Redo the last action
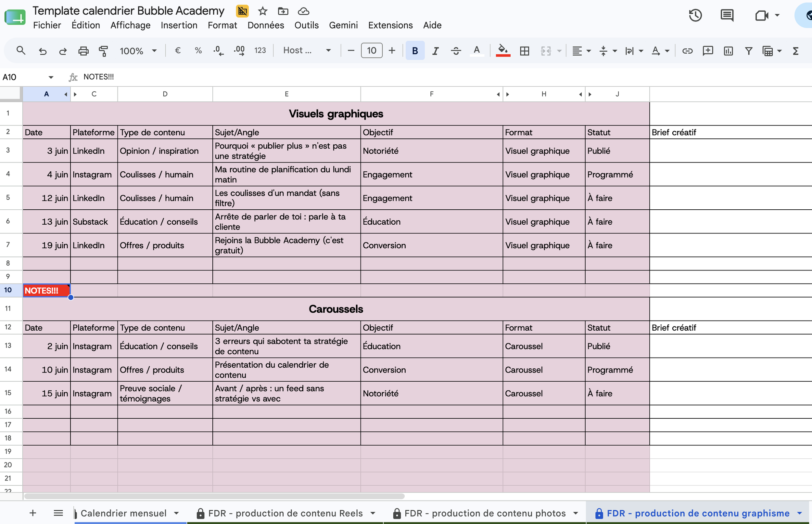812x524 pixels. (63, 51)
